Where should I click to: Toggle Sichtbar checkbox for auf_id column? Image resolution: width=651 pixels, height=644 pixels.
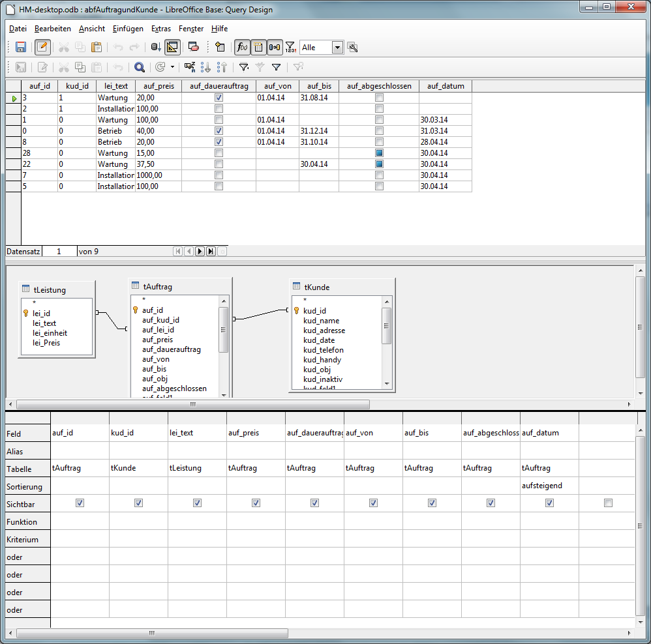(x=80, y=503)
